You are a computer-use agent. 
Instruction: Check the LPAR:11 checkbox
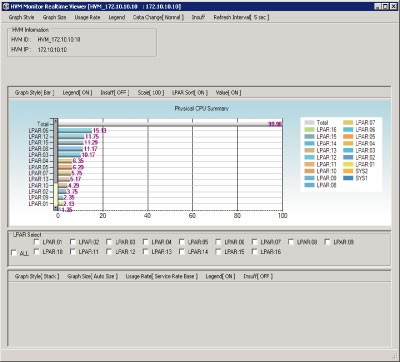[x=73, y=252]
